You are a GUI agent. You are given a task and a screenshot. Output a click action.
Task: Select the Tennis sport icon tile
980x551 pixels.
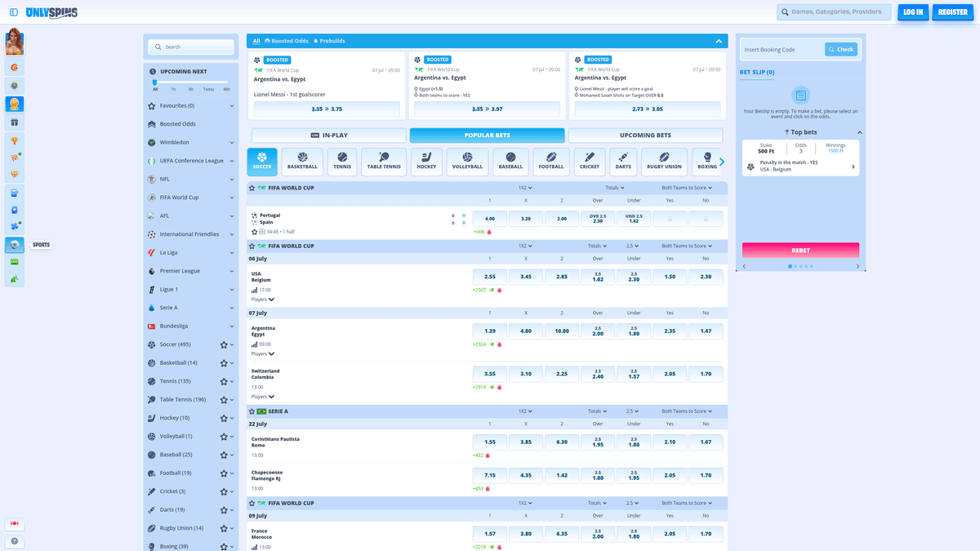click(x=342, y=162)
